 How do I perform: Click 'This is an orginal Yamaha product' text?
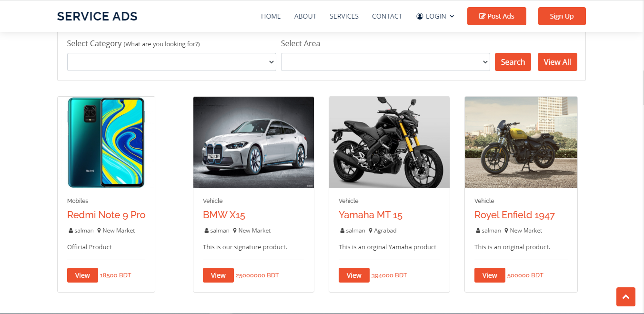[x=388, y=247]
